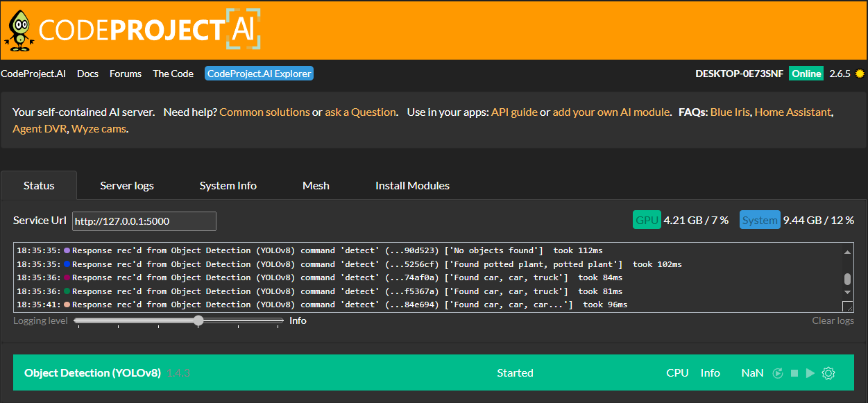The image size is (868, 403).
Task: Switch to the Server logs tab
Action: 127,185
